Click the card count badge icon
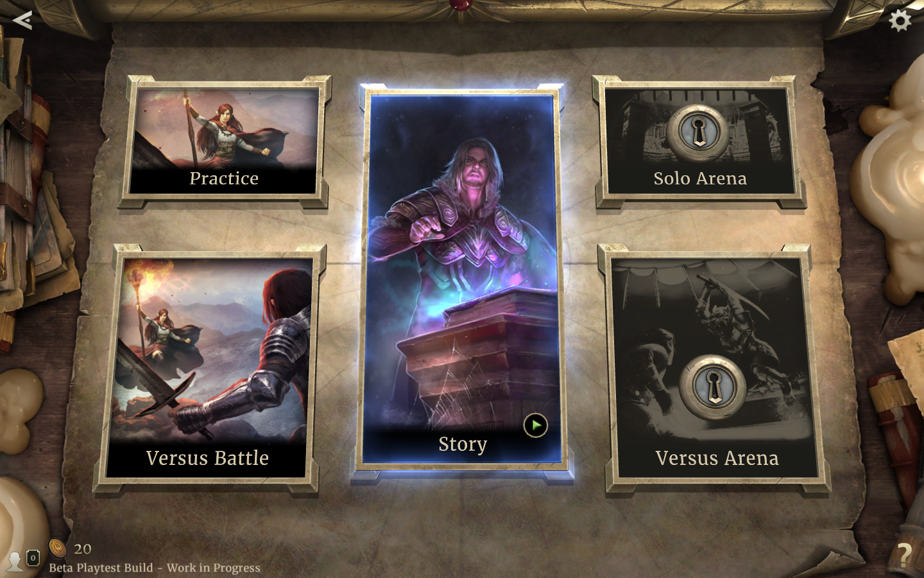 33,558
